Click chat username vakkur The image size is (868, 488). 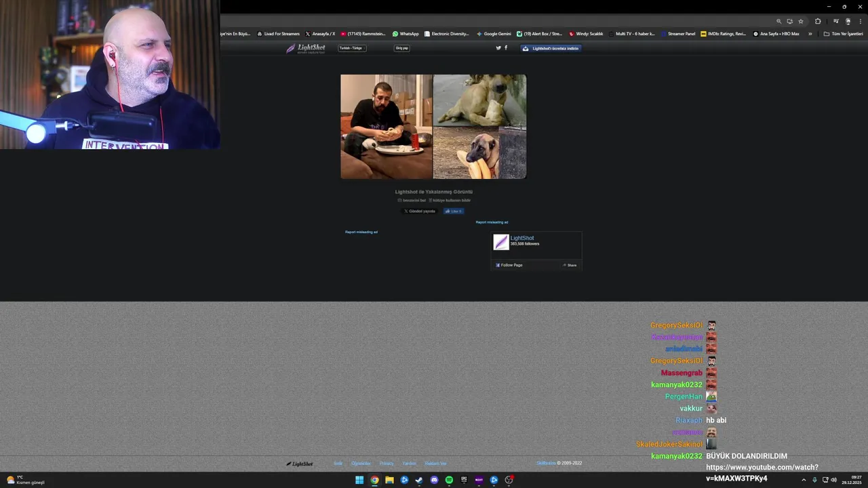point(691,409)
